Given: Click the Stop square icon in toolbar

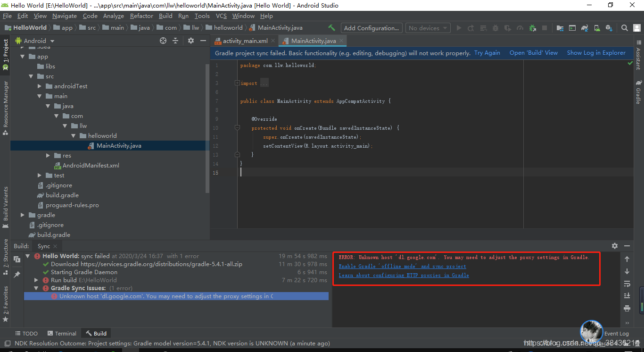Looking at the screenshot, I should (545, 28).
